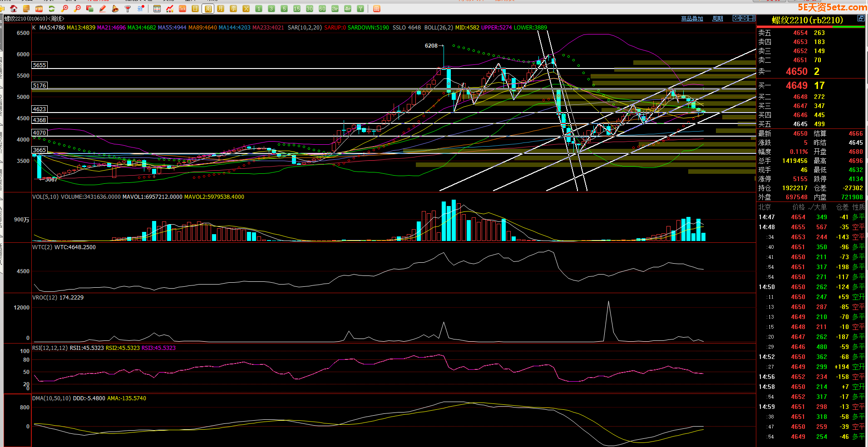Viewport: 868px width, 447px height.
Task: Click the 持仓 value 1922217
Action: tap(795, 188)
